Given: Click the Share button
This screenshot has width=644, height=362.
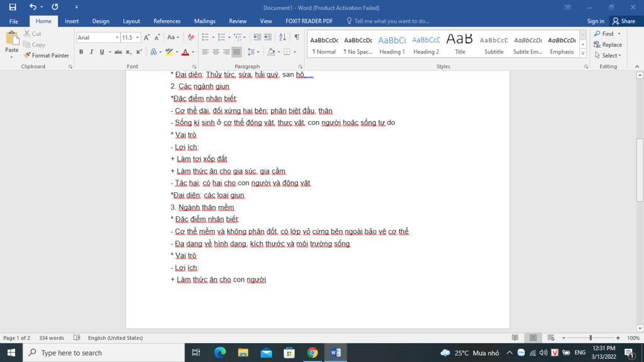Looking at the screenshot, I should click(x=623, y=21).
